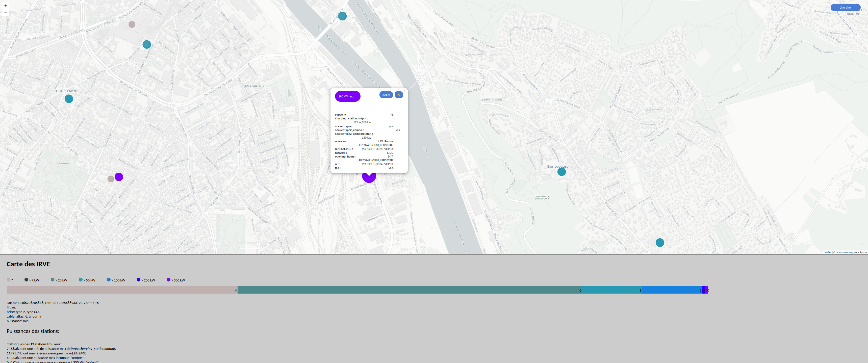
Task: Select the station marker near Bonsecours
Action: [561, 172]
